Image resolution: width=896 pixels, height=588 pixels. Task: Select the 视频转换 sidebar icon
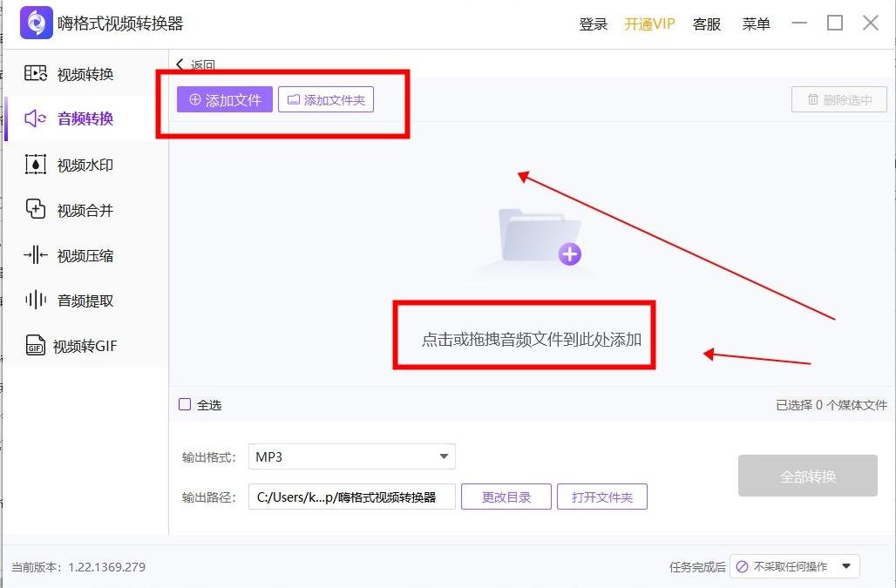click(x=35, y=74)
